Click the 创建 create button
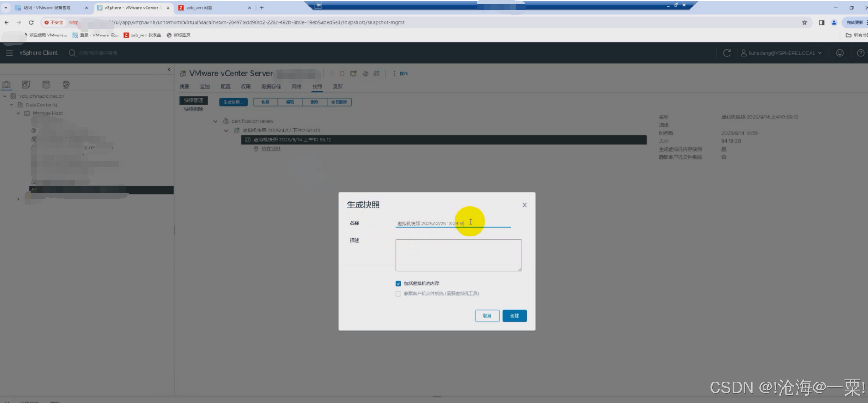This screenshot has width=868, height=403. pos(514,316)
